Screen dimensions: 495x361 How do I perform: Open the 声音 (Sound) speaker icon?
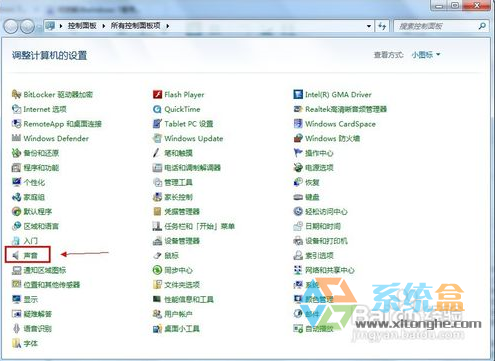[x=16, y=256]
